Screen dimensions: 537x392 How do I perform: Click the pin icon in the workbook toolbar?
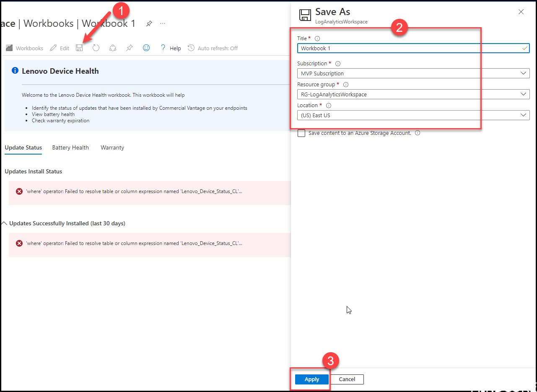point(129,47)
